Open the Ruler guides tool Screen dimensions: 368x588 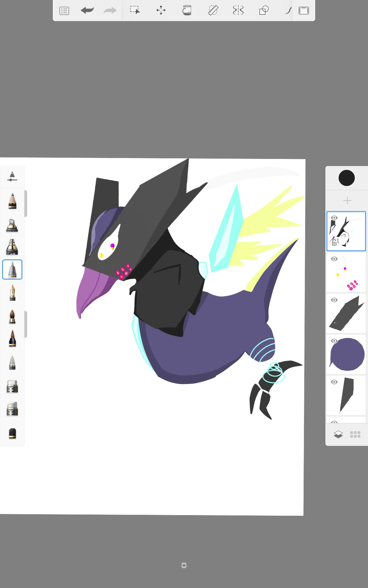213,10
